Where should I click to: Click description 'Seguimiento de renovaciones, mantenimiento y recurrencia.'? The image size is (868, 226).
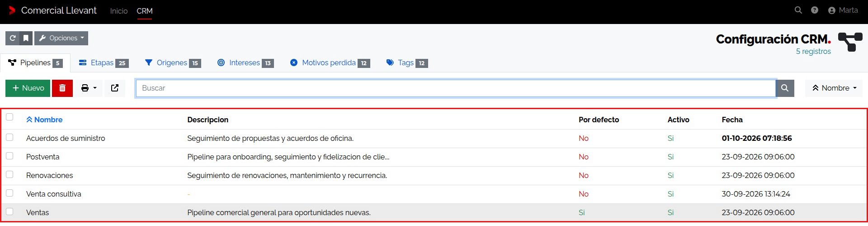[287, 175]
